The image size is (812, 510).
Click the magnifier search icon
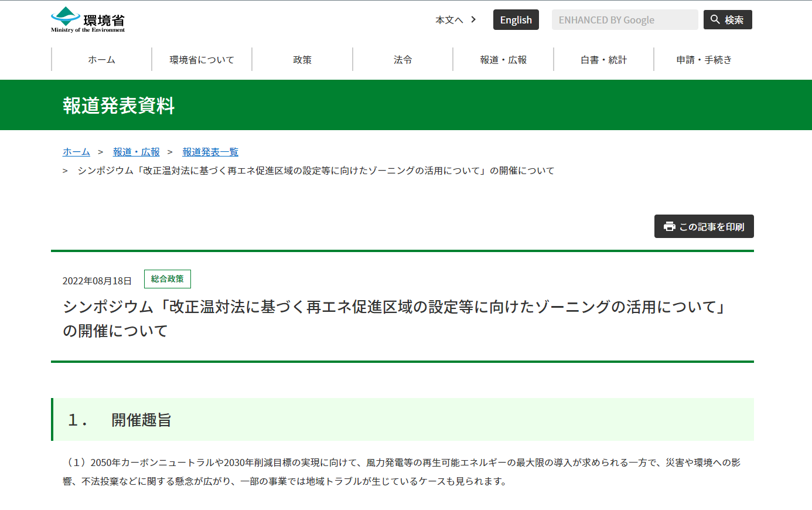715,19
